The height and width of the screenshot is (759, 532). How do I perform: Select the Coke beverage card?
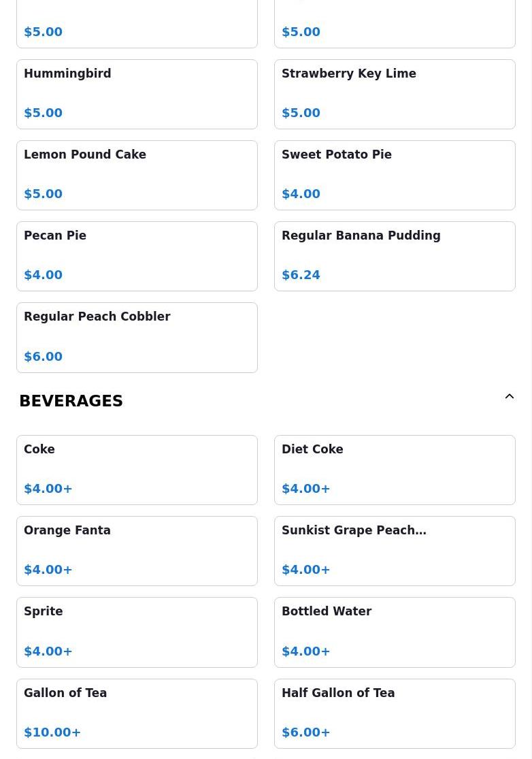pyautogui.click(x=137, y=470)
